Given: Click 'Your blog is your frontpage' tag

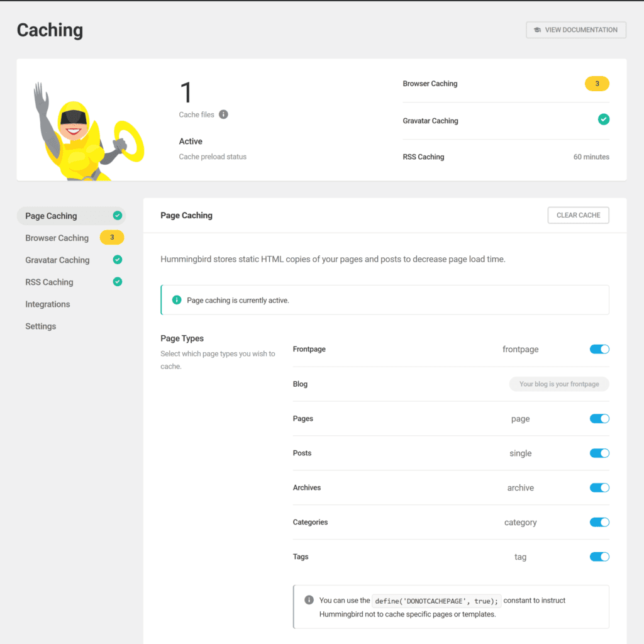Looking at the screenshot, I should (x=559, y=384).
